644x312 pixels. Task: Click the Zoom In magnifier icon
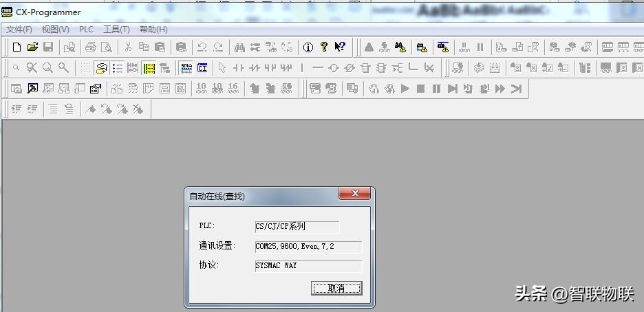coord(47,67)
